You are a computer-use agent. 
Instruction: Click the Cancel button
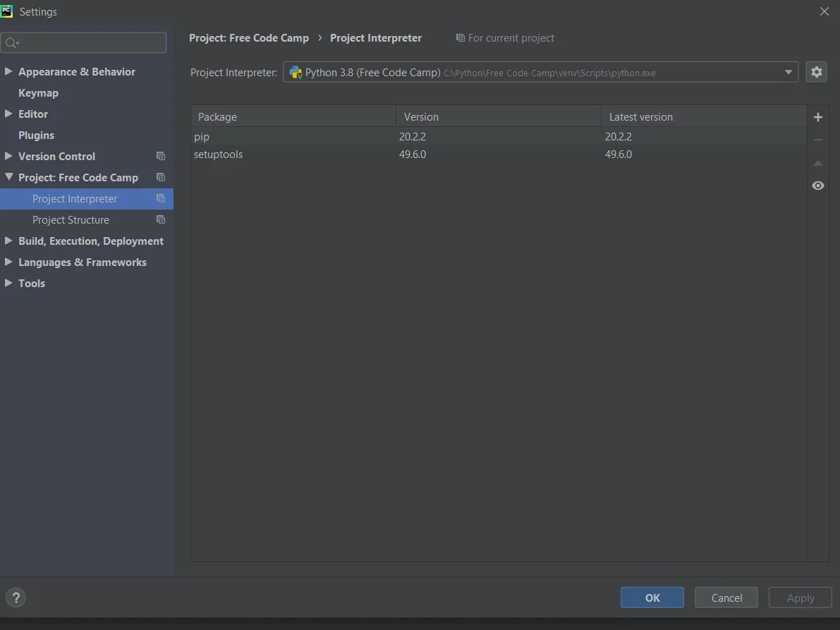click(726, 598)
